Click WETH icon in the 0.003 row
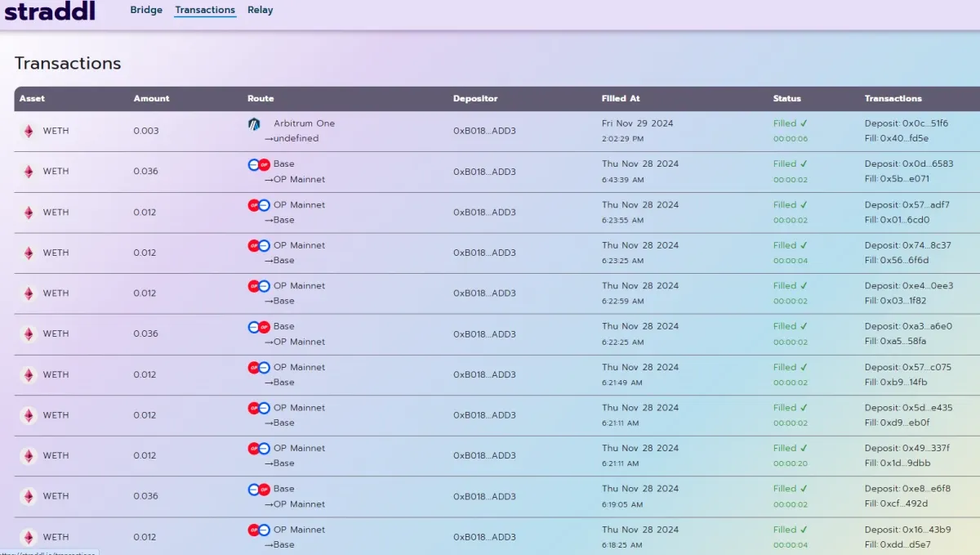 (x=29, y=131)
